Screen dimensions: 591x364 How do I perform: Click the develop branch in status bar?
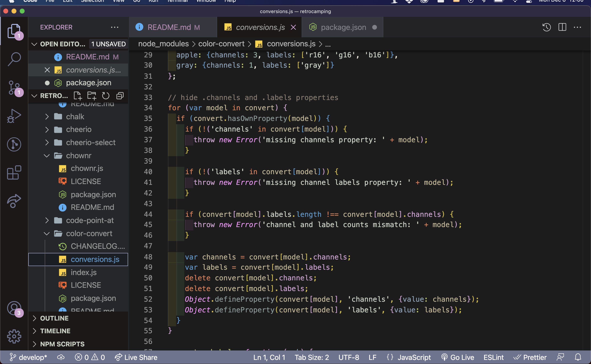[29, 357]
